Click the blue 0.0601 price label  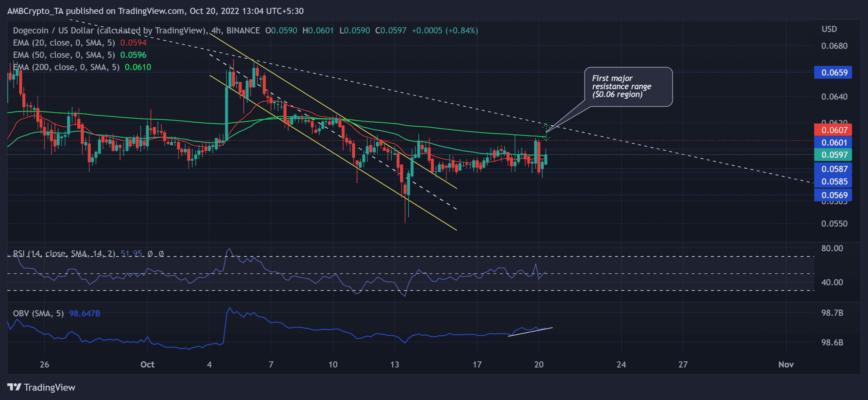[x=833, y=143]
